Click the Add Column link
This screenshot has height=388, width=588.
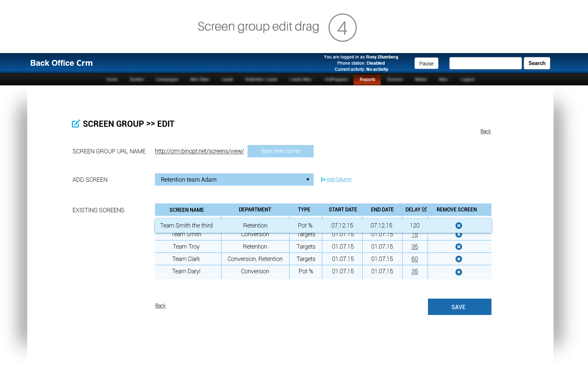tap(339, 179)
